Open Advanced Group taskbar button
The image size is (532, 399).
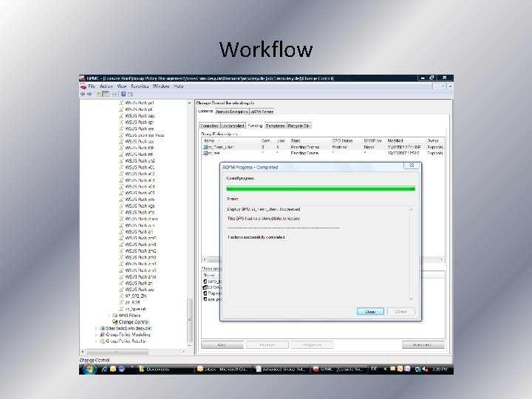click(282, 369)
